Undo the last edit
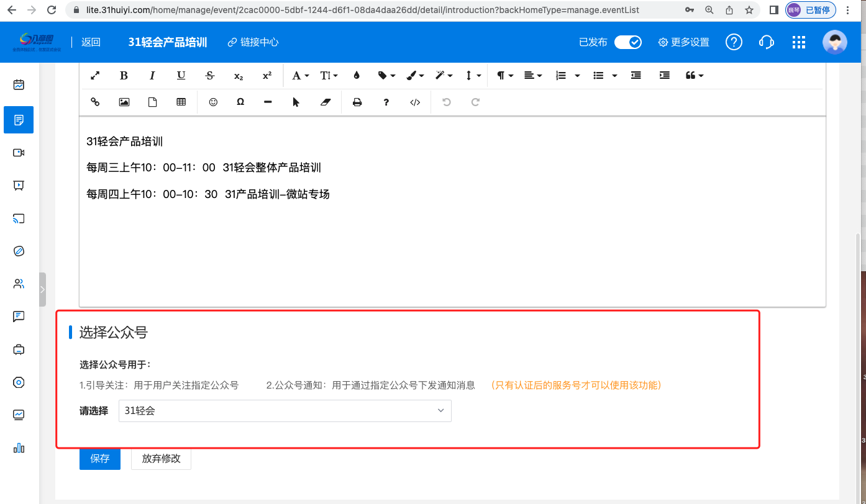Viewport: 866px width, 504px height. (446, 102)
